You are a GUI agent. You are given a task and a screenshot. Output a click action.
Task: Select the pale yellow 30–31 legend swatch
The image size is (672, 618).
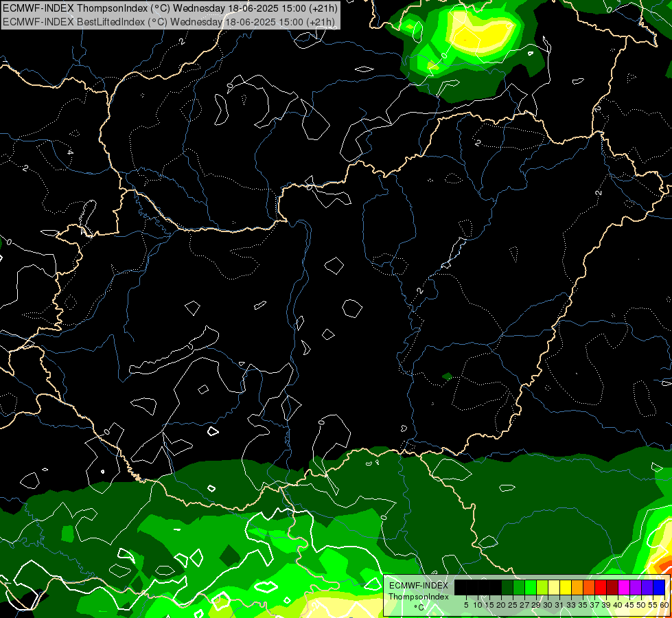(x=554, y=587)
